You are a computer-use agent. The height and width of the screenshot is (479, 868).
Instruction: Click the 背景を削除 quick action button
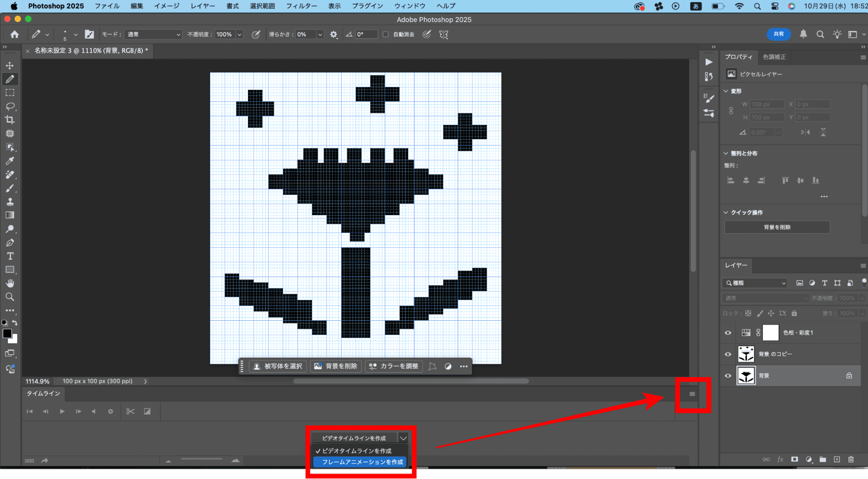click(x=777, y=227)
